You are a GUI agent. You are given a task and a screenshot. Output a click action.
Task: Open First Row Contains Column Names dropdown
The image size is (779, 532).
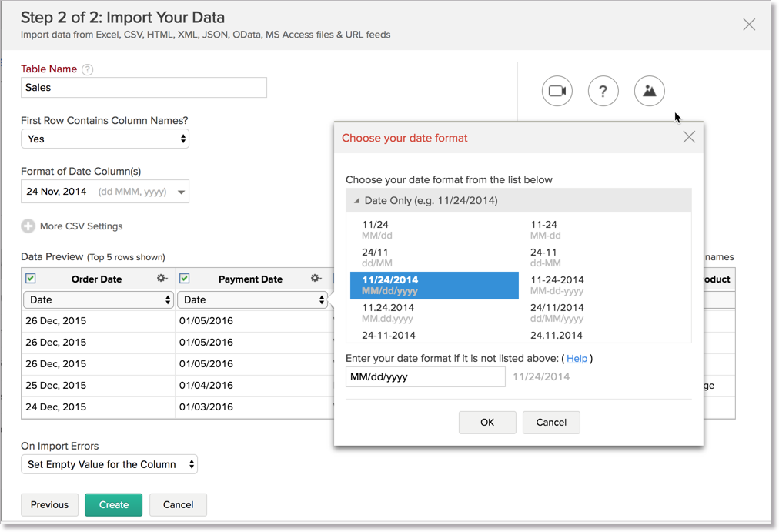pyautogui.click(x=105, y=139)
